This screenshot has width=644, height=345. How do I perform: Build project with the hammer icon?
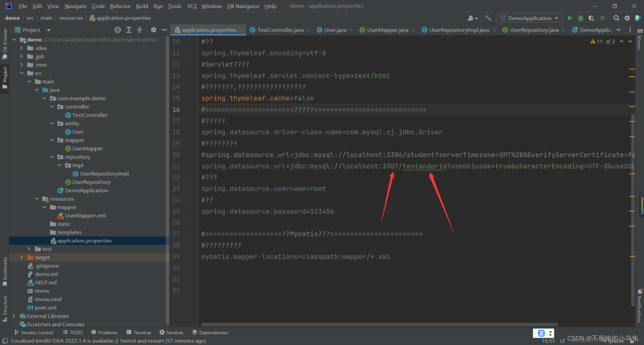pos(488,18)
